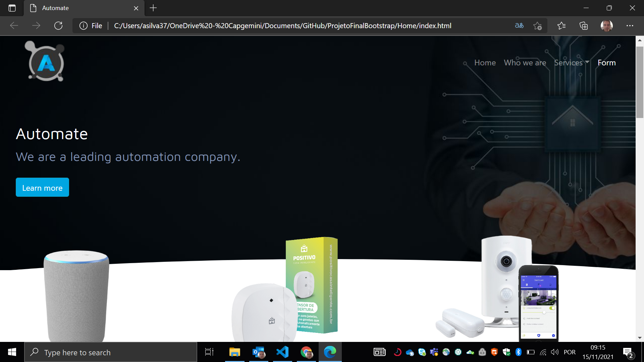The width and height of the screenshot is (644, 362).
Task: Close the Automate tab
Action: pyautogui.click(x=136, y=8)
